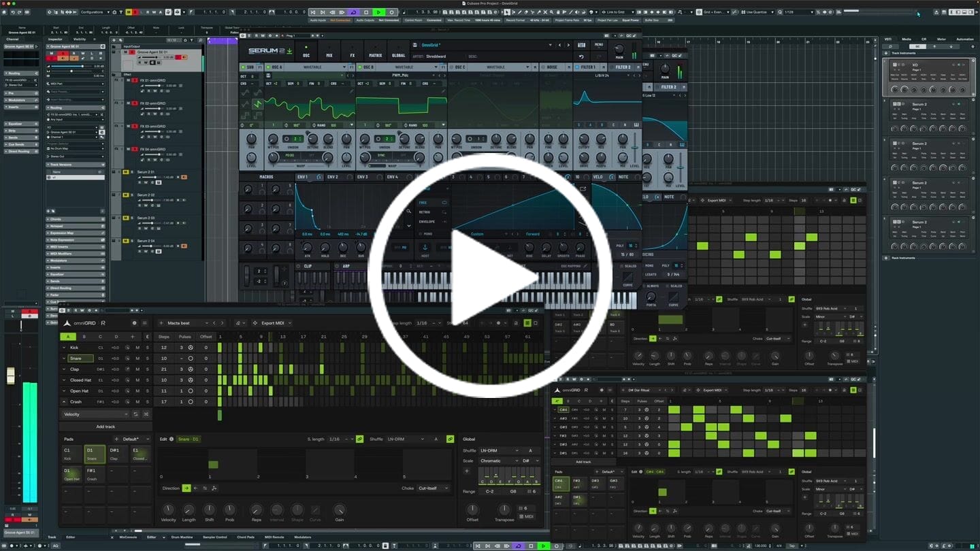This screenshot has width=980, height=551.
Task: Open Export MIDI dropdown in Macta beat omniGRID
Action: pos(272,323)
